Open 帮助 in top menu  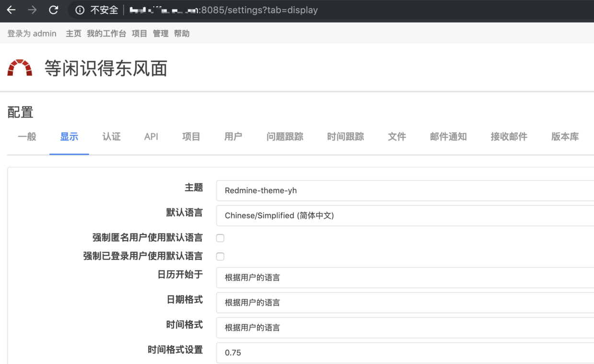[182, 34]
